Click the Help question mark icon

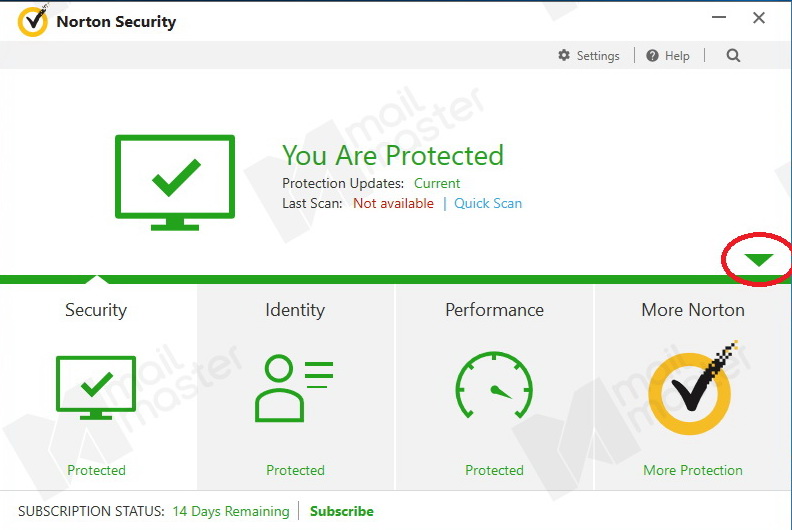(x=653, y=56)
